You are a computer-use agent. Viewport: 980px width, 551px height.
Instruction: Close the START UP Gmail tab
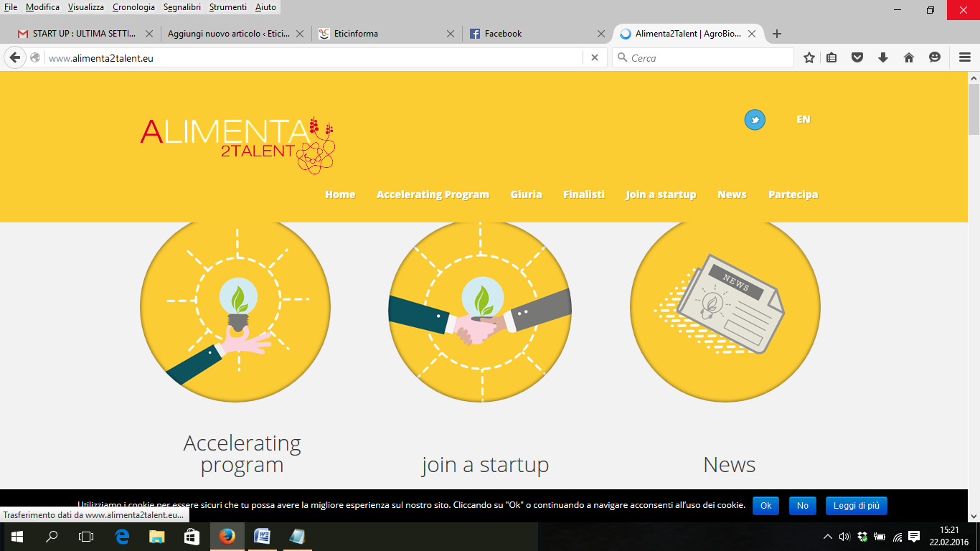pyautogui.click(x=149, y=34)
